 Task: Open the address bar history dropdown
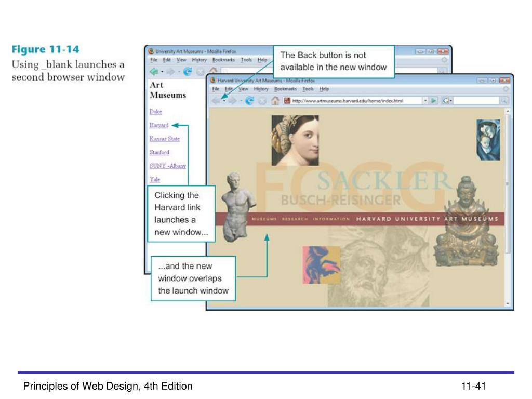click(x=425, y=101)
